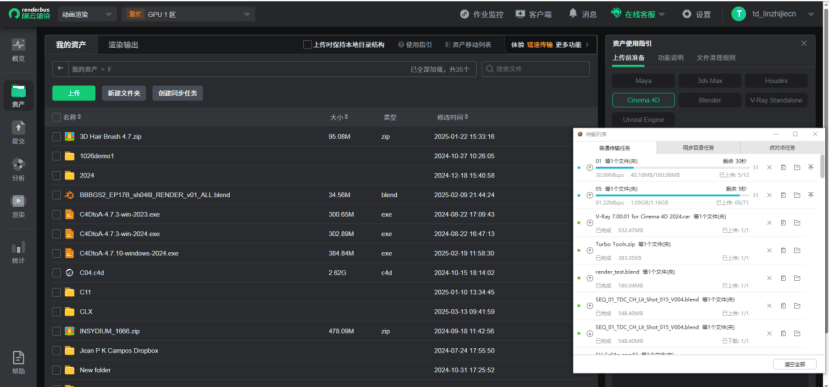
Task: Move task 01 to the top
Action: (x=810, y=167)
